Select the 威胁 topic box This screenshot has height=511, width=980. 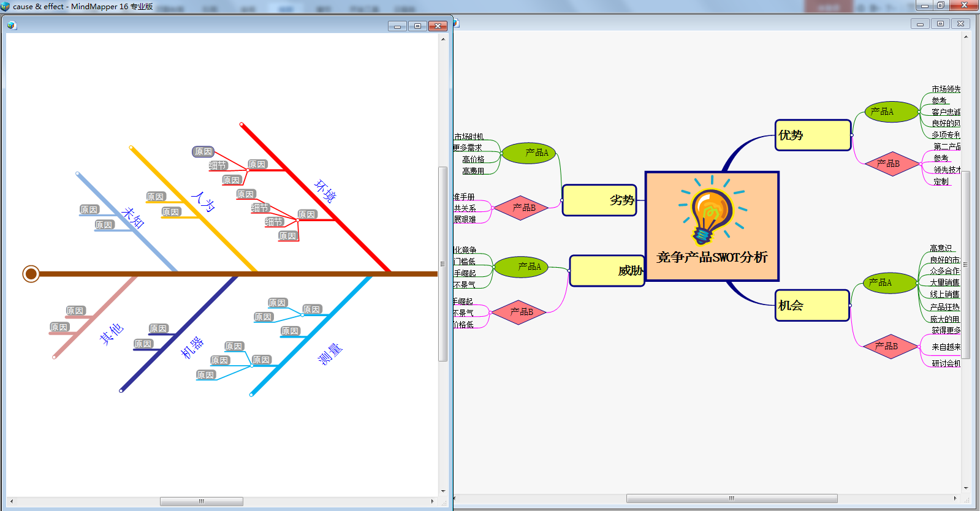click(607, 271)
